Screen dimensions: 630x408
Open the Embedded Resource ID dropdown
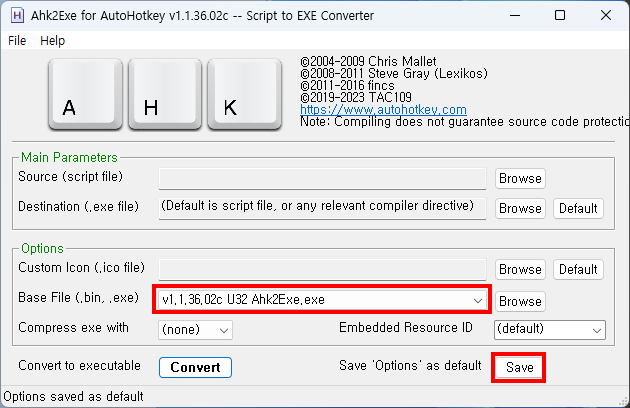click(550, 330)
